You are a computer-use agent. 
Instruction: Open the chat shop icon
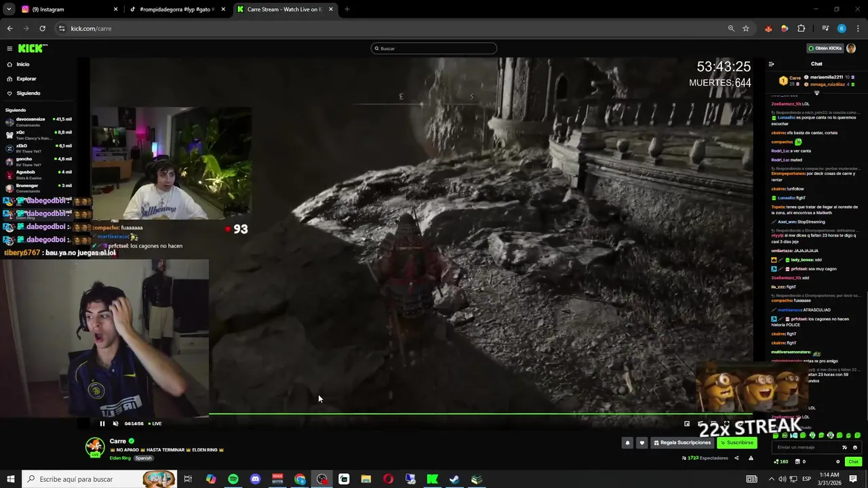click(x=797, y=462)
